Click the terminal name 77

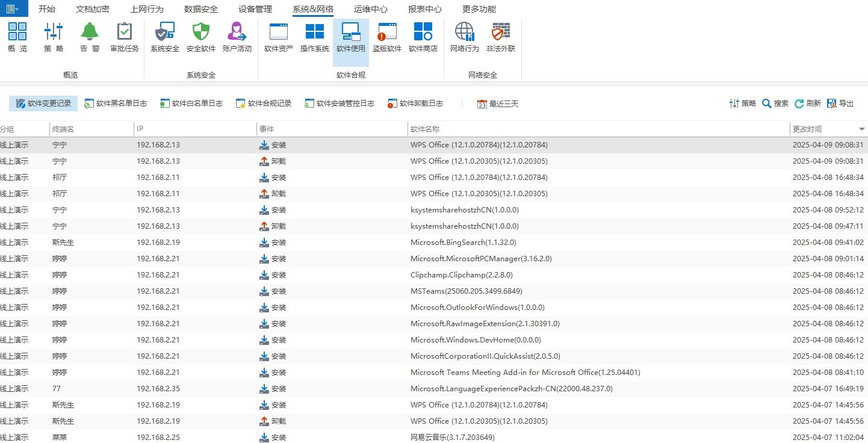57,389
